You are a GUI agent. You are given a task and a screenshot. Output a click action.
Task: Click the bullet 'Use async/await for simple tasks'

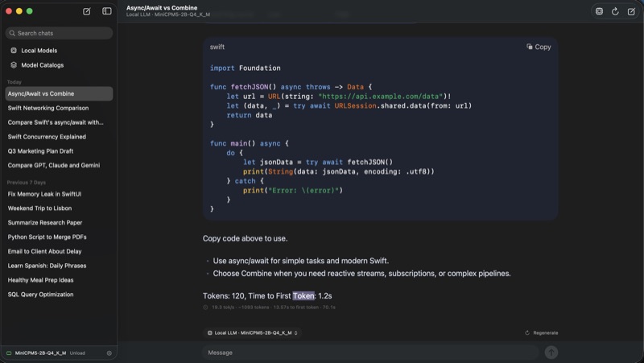[300, 261]
